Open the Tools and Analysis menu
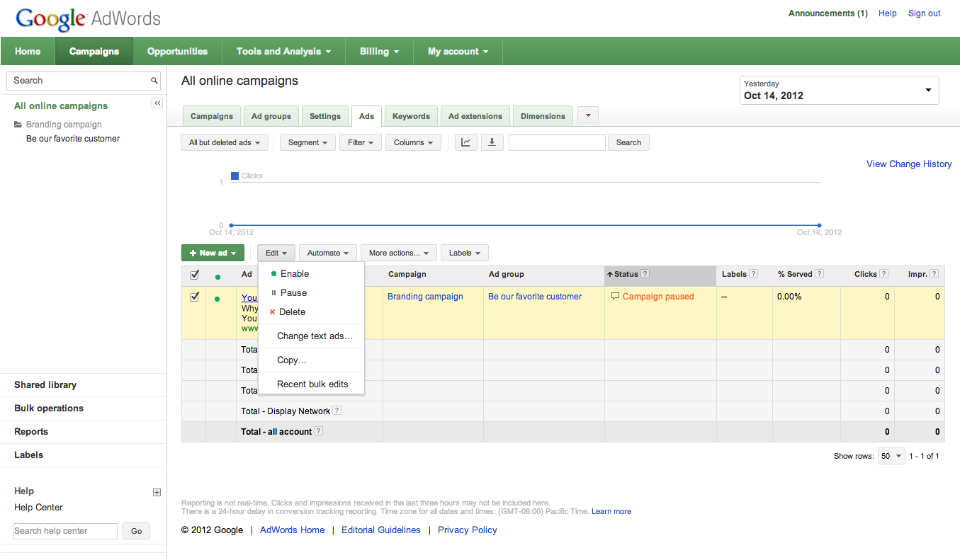The height and width of the screenshot is (560, 960). (x=283, y=52)
